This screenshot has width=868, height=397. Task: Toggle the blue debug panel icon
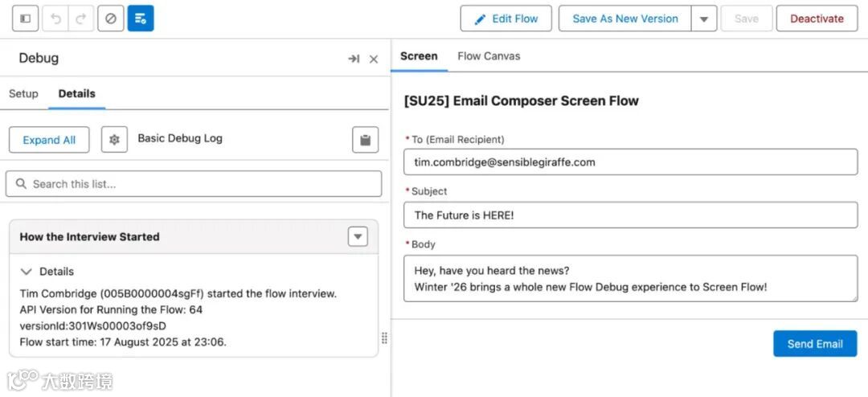141,18
